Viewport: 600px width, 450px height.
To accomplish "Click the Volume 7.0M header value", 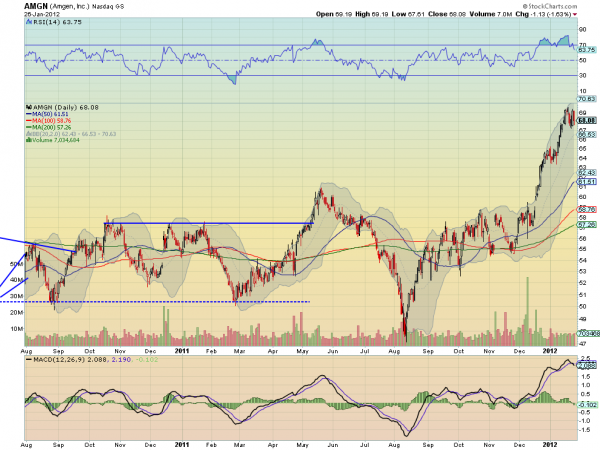I will coord(491,14).
